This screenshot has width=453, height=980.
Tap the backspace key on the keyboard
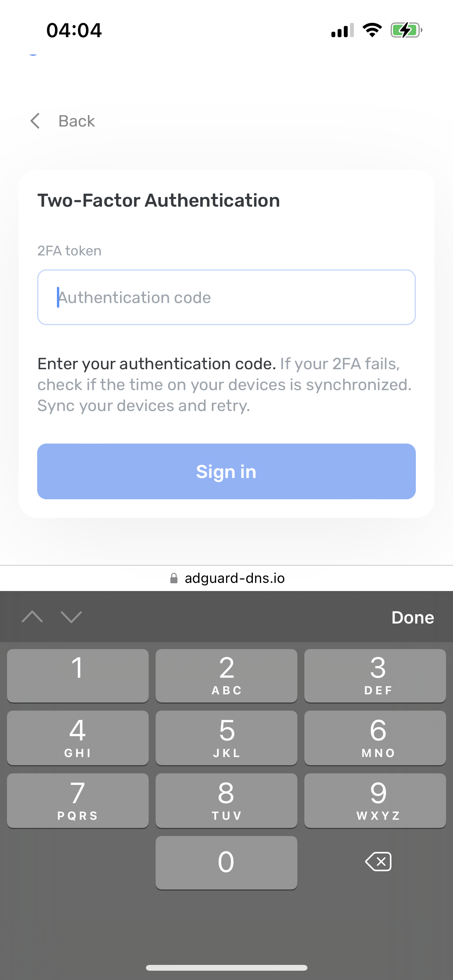point(377,862)
